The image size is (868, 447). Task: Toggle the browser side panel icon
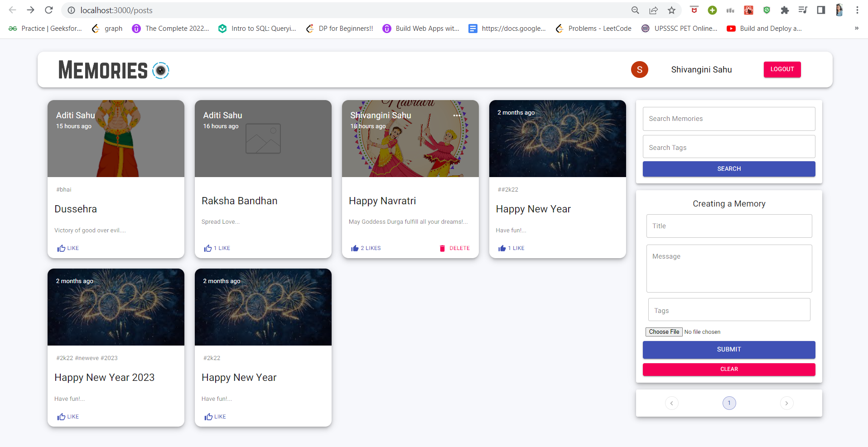click(x=821, y=10)
